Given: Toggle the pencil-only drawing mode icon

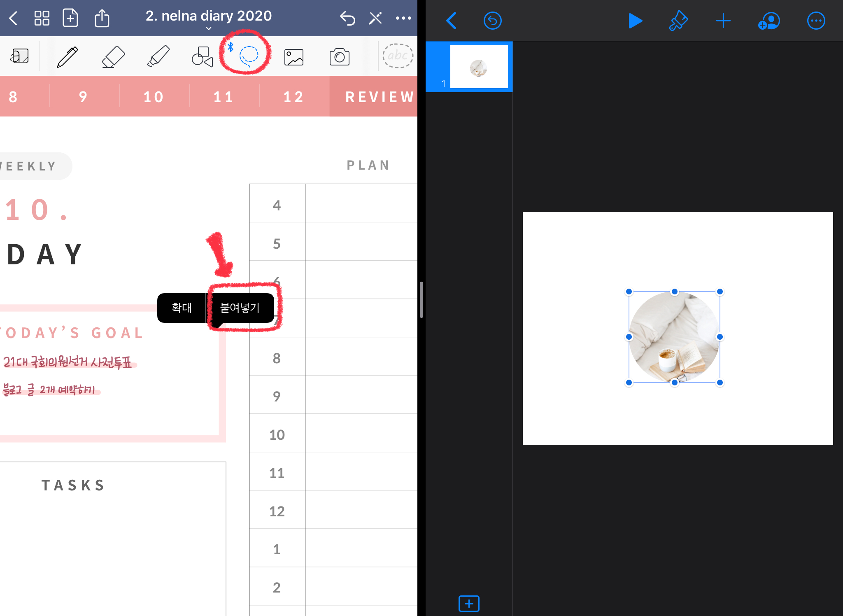Looking at the screenshot, I should pos(375,18).
